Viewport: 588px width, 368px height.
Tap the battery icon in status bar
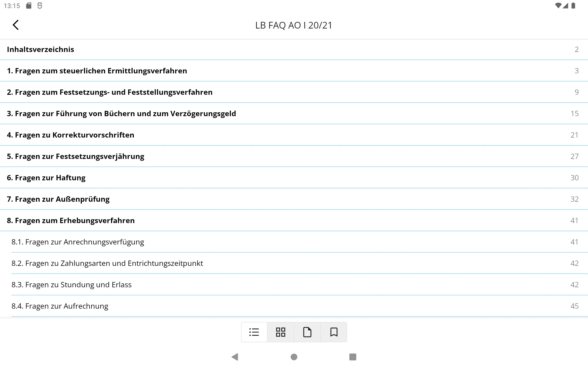pyautogui.click(x=574, y=6)
